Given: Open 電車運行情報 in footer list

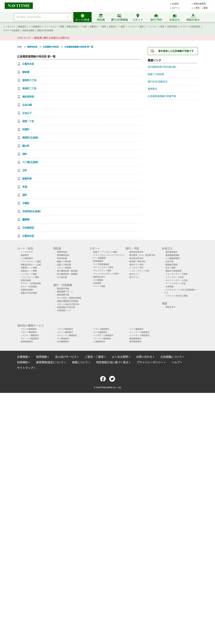Looking at the screenshot, I should point(63,289).
